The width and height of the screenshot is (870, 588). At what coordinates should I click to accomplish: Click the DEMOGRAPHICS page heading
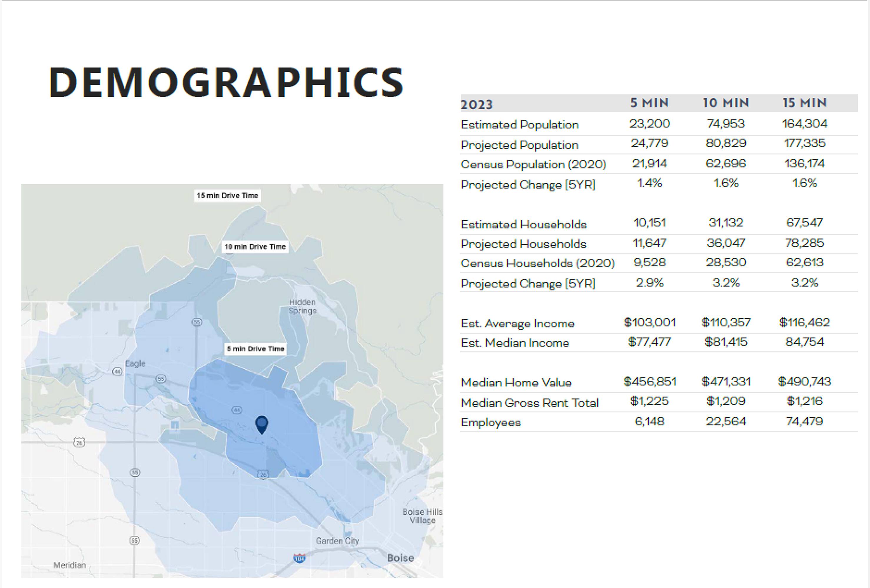226,82
